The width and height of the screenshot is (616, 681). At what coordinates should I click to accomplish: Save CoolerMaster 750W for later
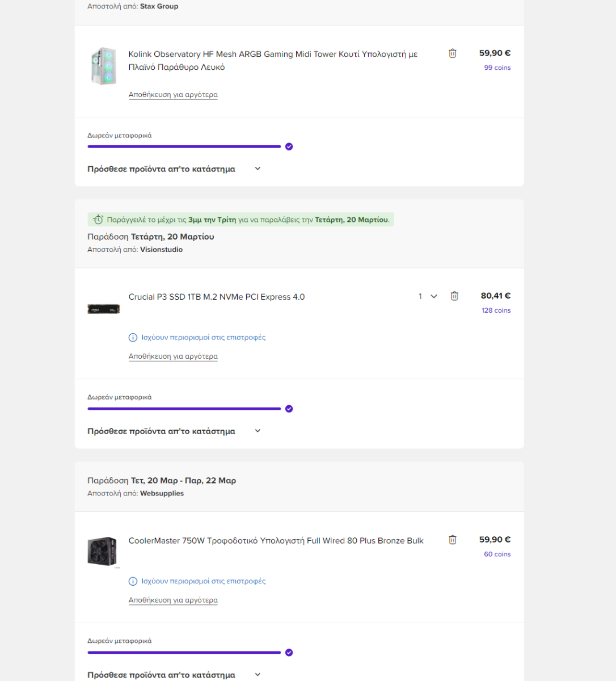pyautogui.click(x=173, y=600)
